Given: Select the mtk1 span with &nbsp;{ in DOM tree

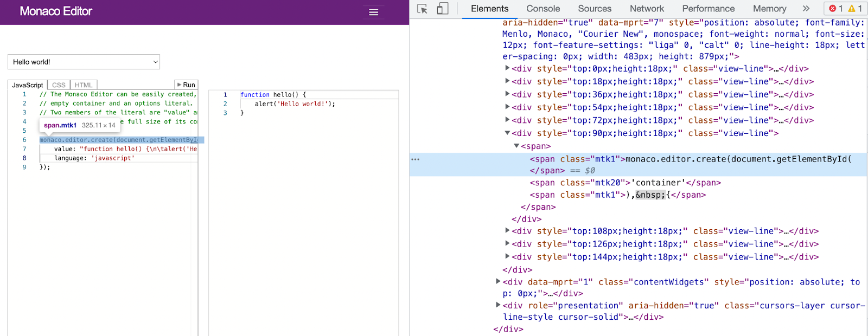Looking at the screenshot, I should pos(618,195).
